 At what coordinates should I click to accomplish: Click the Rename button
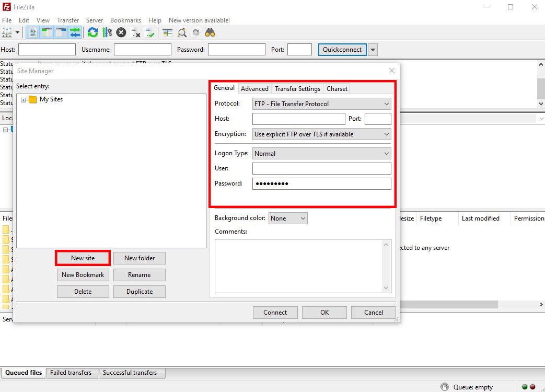pyautogui.click(x=140, y=275)
